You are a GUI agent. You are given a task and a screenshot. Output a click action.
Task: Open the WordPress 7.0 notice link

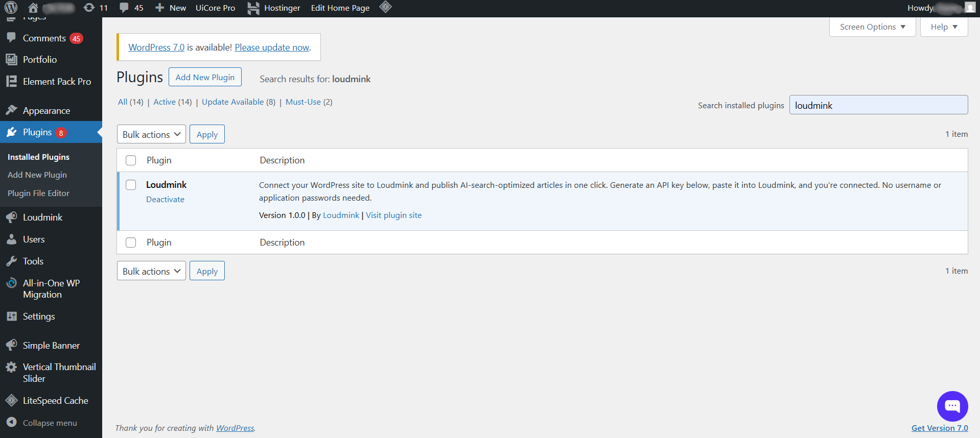[156, 47]
